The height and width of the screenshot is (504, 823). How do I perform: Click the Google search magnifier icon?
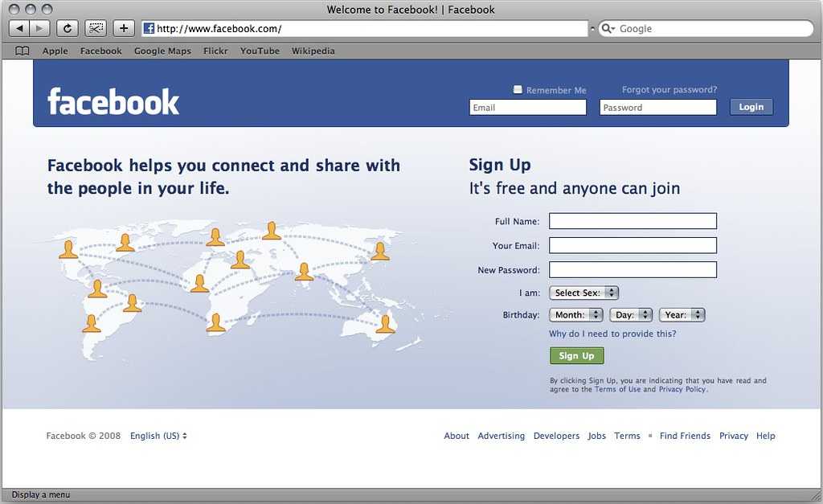(x=607, y=28)
